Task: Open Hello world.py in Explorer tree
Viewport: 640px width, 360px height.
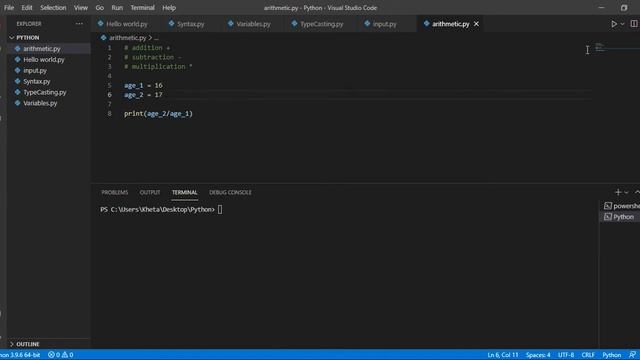Action: 44,60
